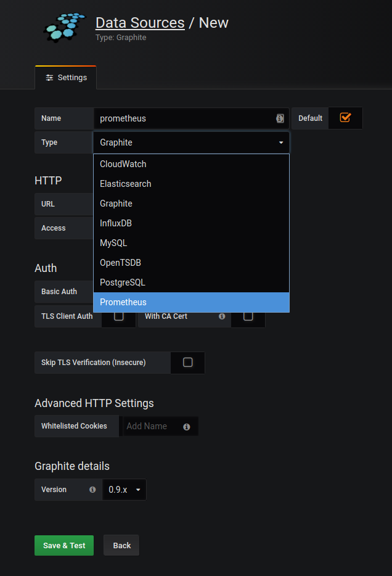The width and height of the screenshot is (392, 576).
Task: Check Skip TLS Verification (Insecure) box
Action: (187, 363)
